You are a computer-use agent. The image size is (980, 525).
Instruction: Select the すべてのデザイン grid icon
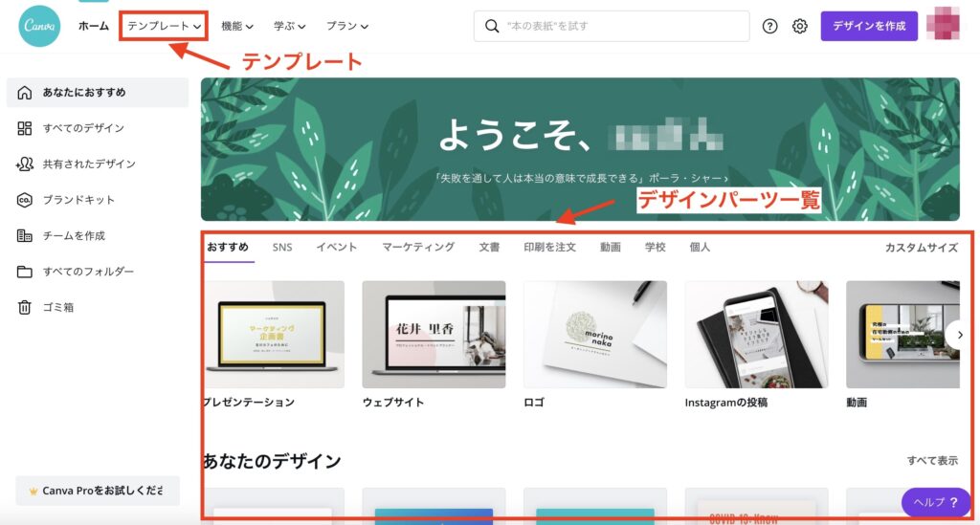pos(24,128)
